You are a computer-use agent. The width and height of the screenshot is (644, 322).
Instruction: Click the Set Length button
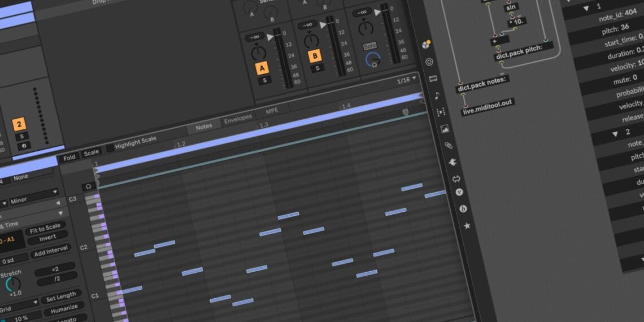(60, 297)
